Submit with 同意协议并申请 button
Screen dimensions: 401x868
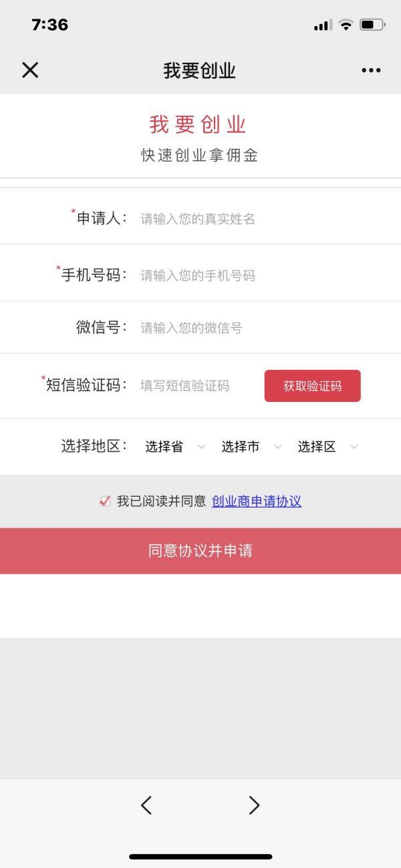coord(200,551)
